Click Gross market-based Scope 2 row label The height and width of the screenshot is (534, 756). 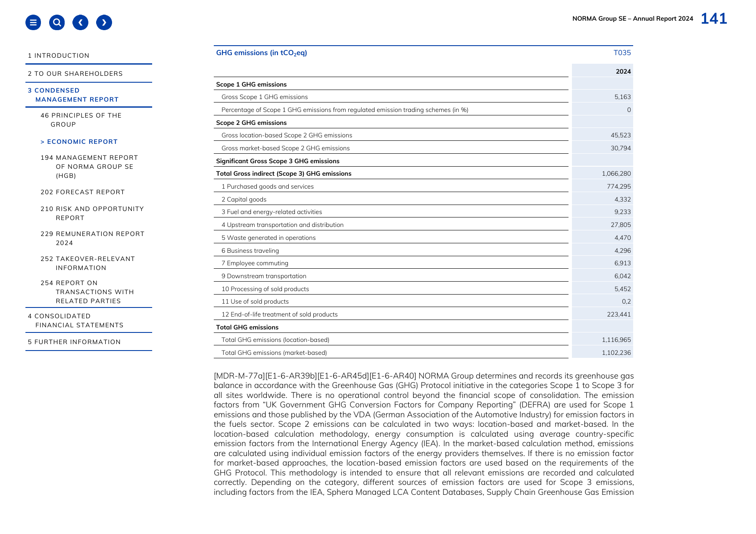click(285, 148)
